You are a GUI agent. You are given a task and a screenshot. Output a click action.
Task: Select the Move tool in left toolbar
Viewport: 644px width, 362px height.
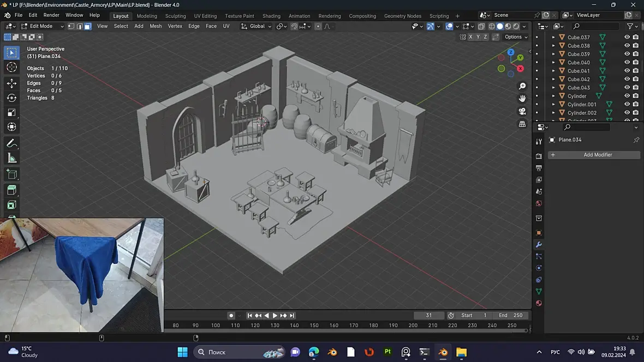[x=11, y=83]
